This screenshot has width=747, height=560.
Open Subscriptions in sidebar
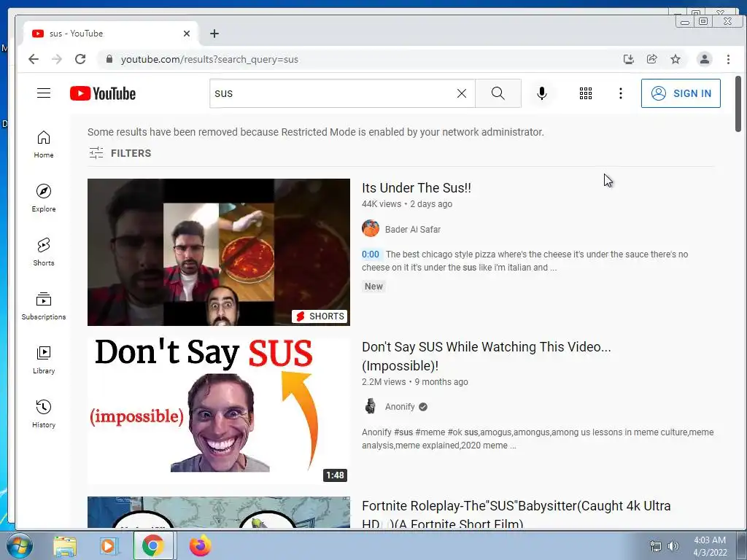click(x=44, y=306)
